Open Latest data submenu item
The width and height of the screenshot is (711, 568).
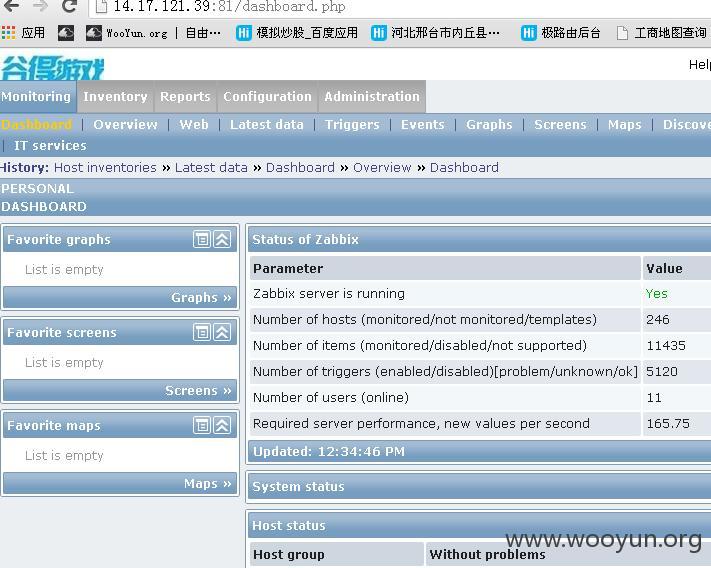pyautogui.click(x=267, y=125)
